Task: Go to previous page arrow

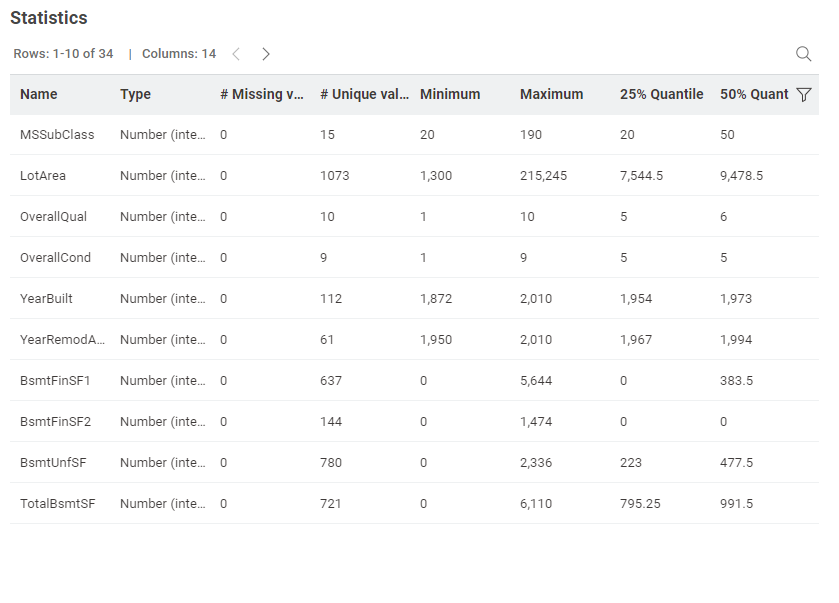Action: click(236, 54)
